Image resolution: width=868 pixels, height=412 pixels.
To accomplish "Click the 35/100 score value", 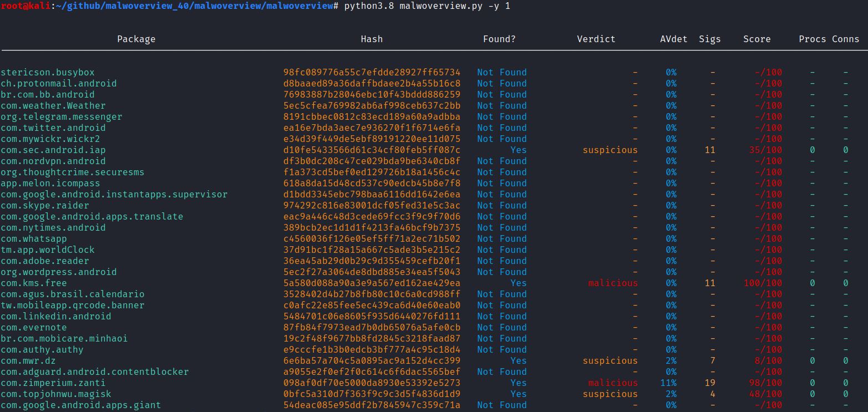I will (x=765, y=150).
